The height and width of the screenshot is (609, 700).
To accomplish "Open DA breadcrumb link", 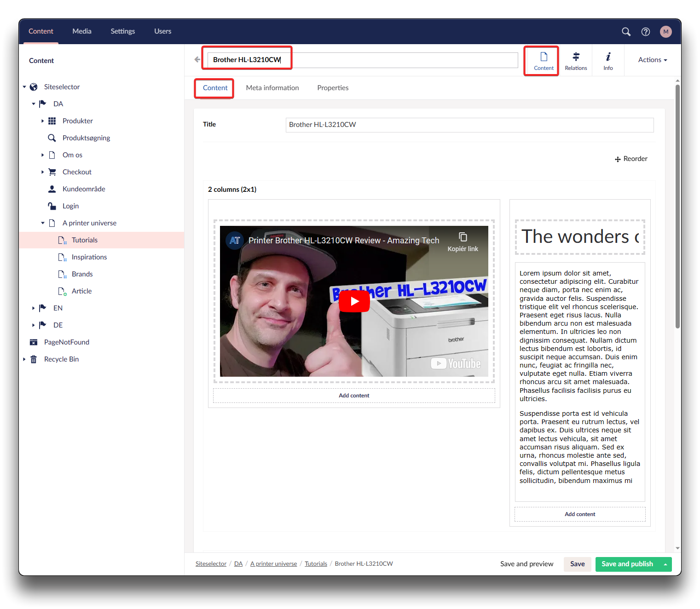I will [238, 564].
